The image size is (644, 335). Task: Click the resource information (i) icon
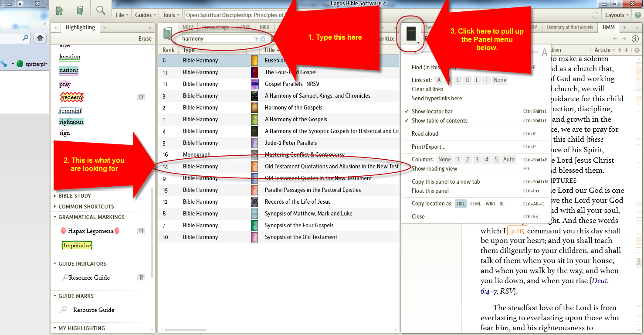point(635,39)
